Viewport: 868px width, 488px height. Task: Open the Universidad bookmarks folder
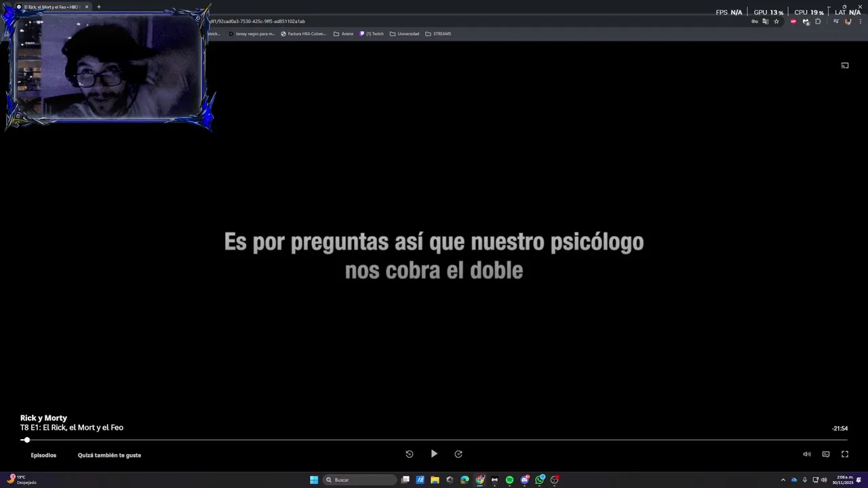(405, 34)
